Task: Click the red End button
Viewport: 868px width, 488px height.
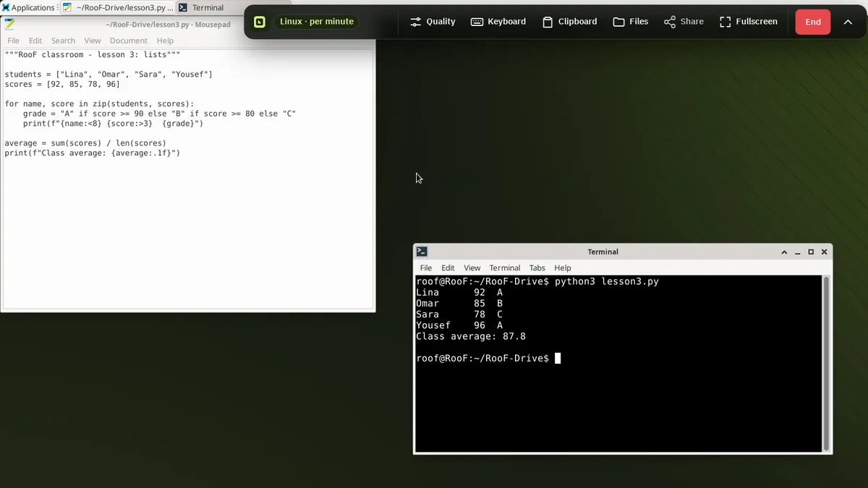Action: point(813,22)
